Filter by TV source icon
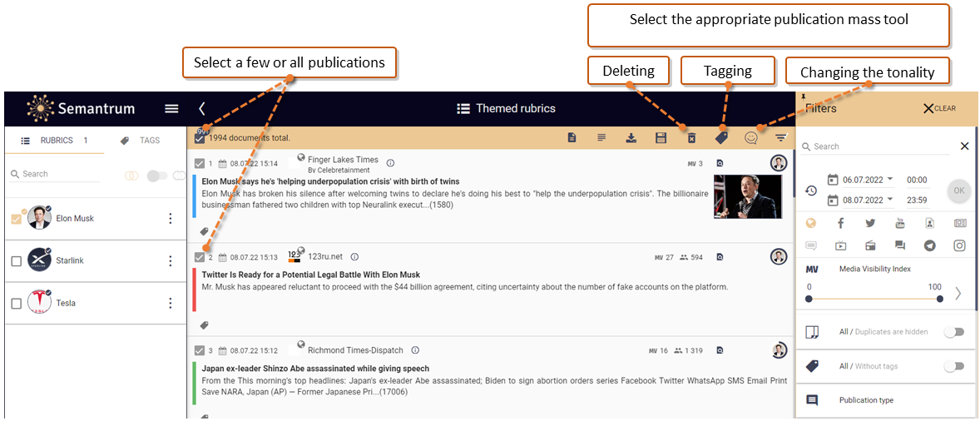980x421 pixels. point(840,245)
